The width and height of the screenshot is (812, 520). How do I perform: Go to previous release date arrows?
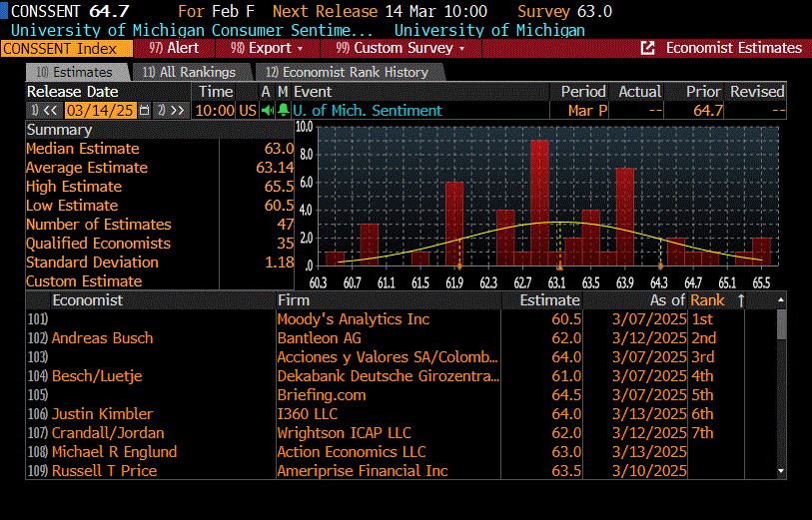[x=44, y=110]
